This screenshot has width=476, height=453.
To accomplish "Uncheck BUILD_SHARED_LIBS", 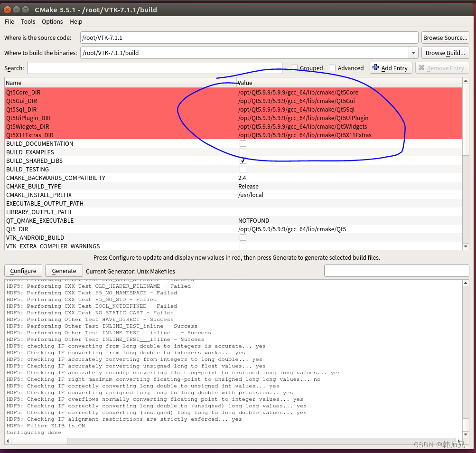I will tap(243, 160).
